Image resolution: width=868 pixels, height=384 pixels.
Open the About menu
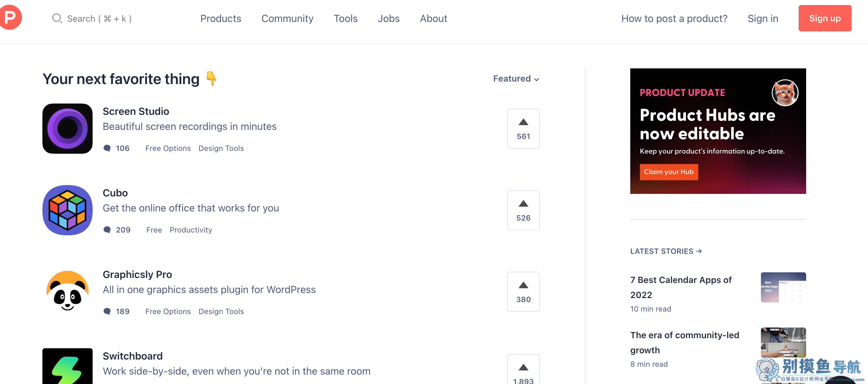[x=433, y=19]
